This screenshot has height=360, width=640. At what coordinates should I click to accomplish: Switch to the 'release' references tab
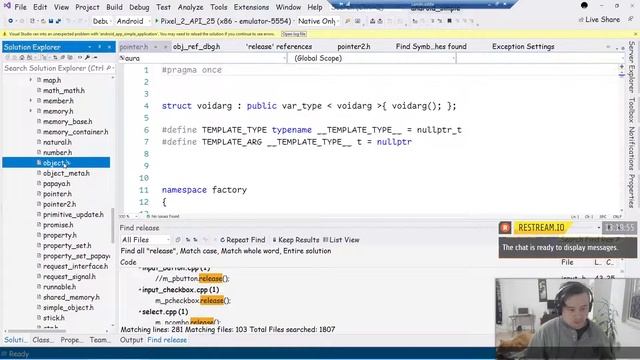point(279,47)
